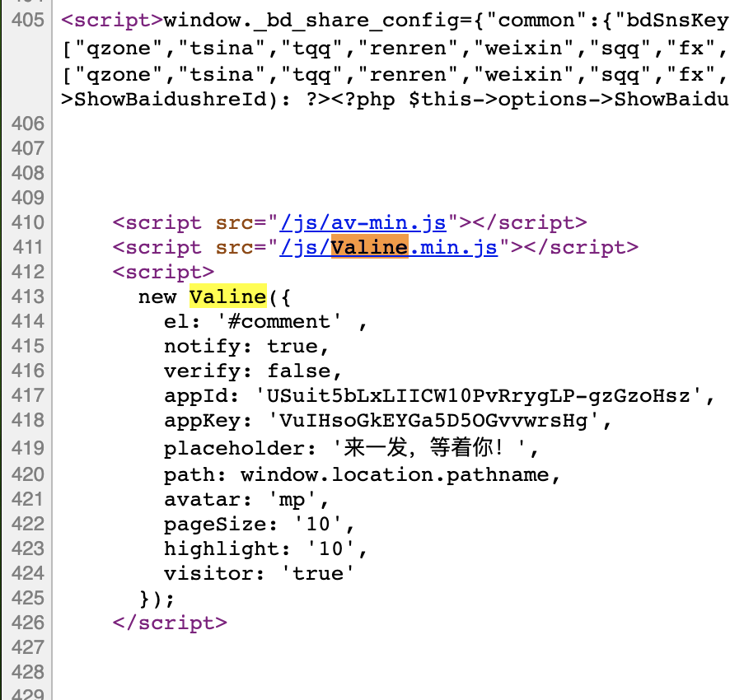Click line number 417
The image size is (730, 700).
pyautogui.click(x=28, y=395)
